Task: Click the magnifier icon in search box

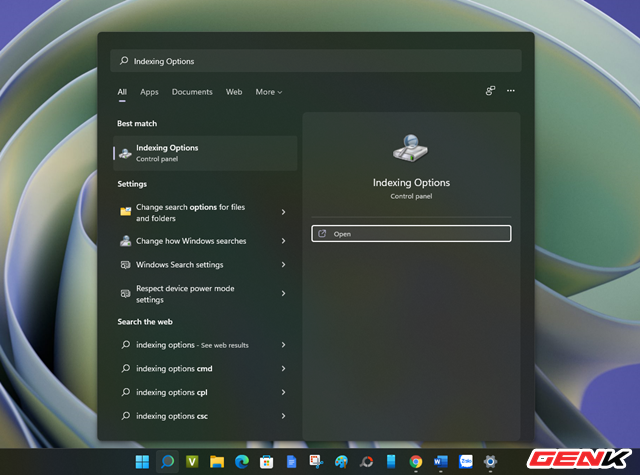Action: tap(124, 61)
